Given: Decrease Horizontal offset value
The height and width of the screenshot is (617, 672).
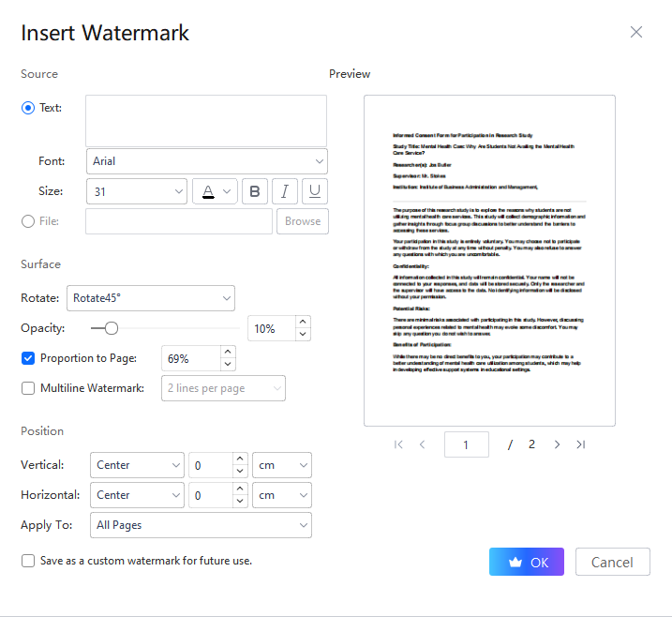Looking at the screenshot, I should coord(240,502).
